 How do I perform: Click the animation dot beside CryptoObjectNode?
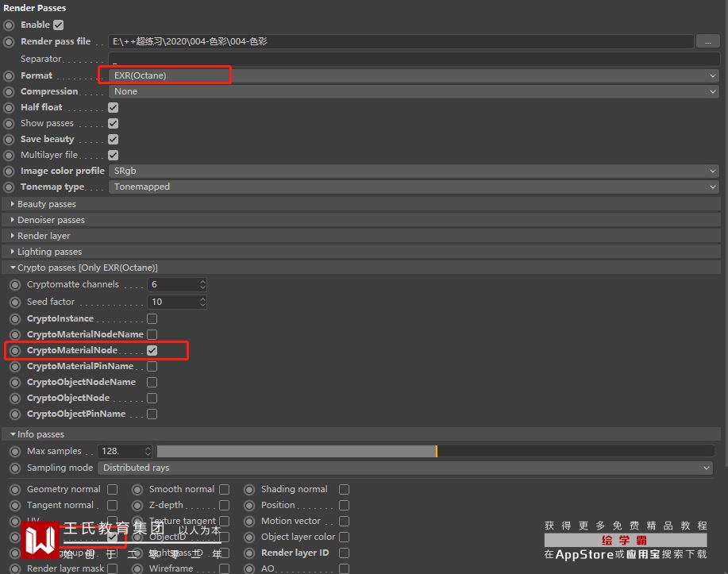click(15, 399)
